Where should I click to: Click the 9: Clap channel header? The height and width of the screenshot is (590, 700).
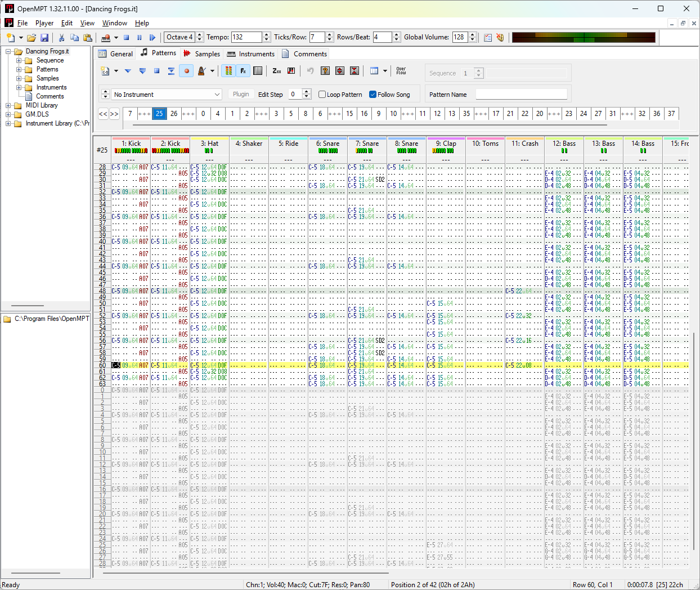[446, 144]
